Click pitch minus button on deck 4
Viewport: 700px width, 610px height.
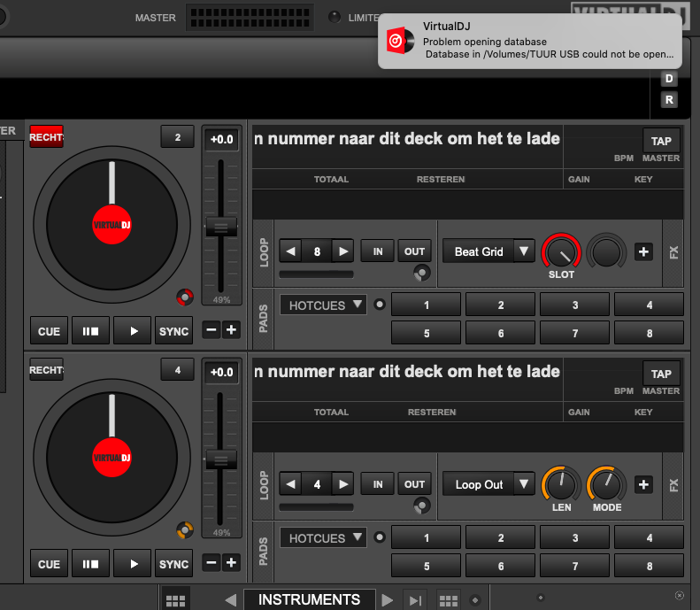(x=212, y=563)
